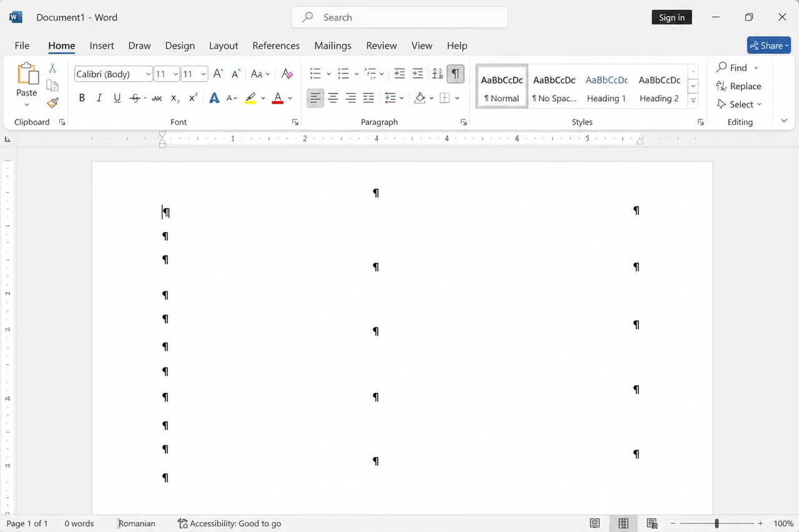The image size is (799, 532).
Task: Click the Copy icon
Action: coord(52,85)
